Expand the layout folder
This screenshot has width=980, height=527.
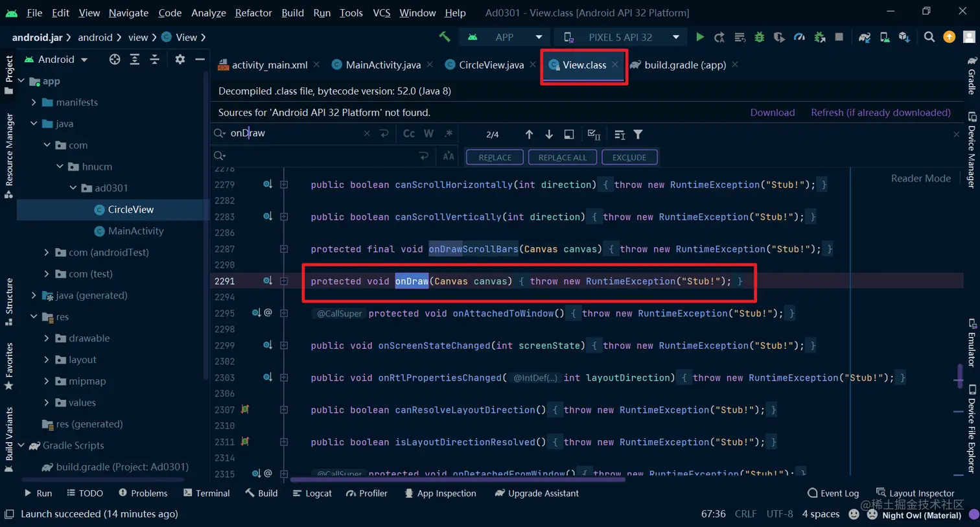(x=47, y=360)
